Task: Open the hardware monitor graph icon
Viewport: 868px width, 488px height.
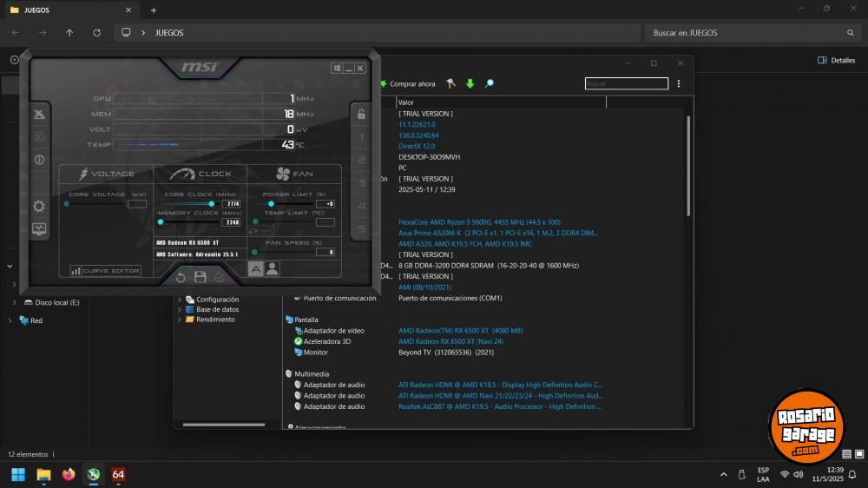Action: point(39,229)
